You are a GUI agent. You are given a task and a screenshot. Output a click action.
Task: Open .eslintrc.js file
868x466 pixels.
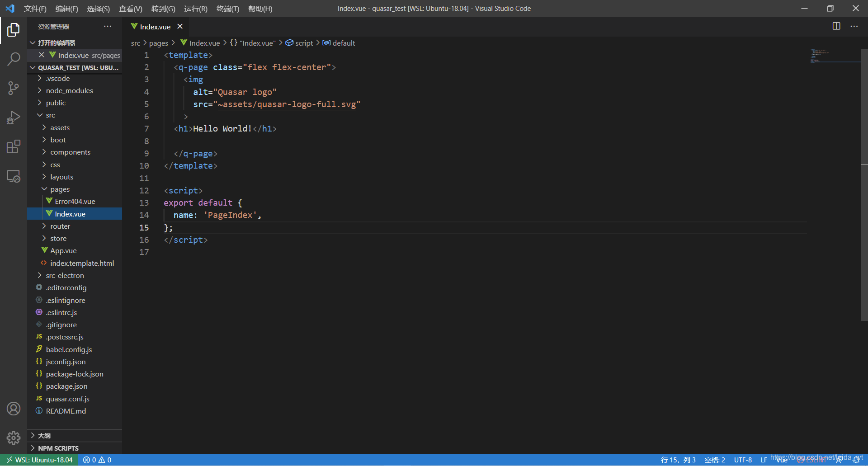pyautogui.click(x=75, y=312)
